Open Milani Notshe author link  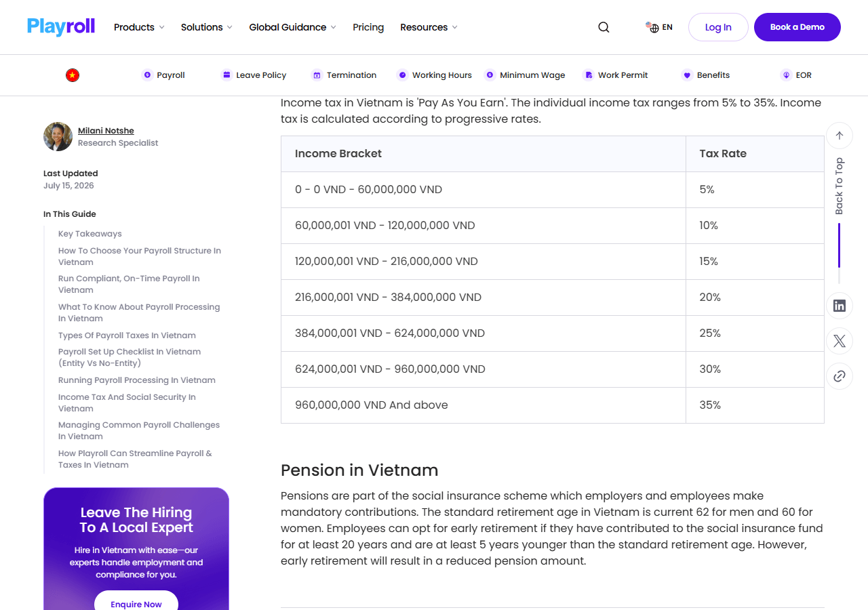[x=106, y=131]
